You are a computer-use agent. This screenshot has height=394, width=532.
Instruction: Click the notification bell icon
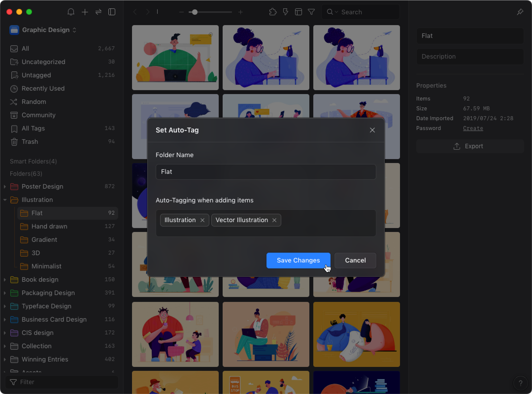(71, 12)
